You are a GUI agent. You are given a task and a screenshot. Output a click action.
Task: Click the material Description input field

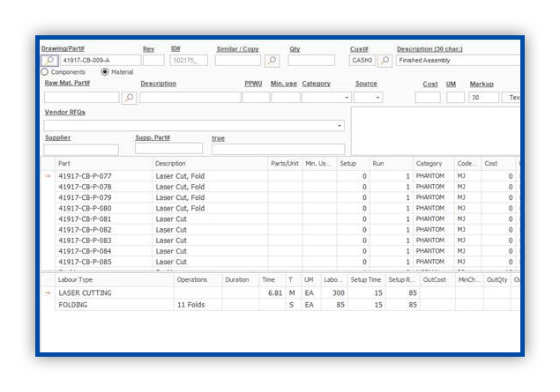click(190, 98)
